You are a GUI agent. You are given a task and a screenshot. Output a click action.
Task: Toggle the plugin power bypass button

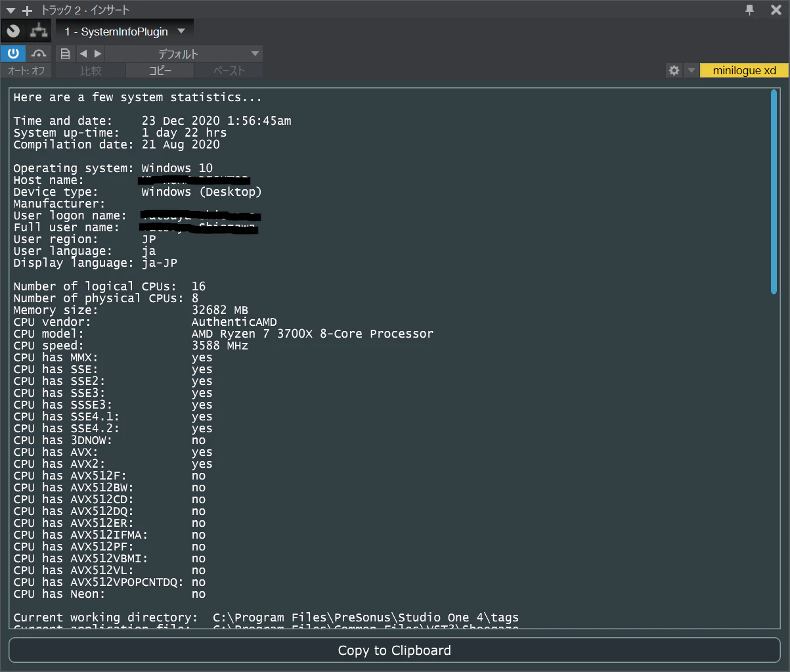[13, 53]
